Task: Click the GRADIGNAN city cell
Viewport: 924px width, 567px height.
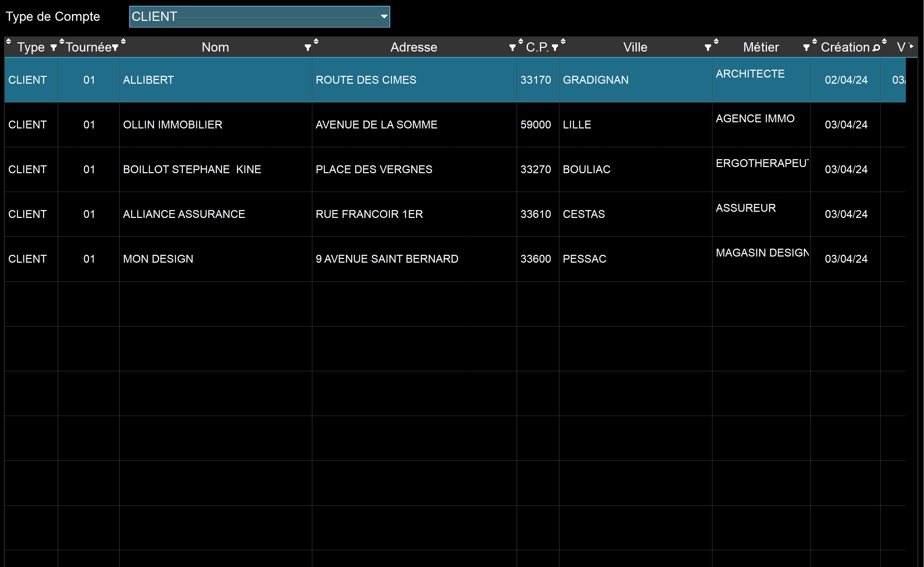Action: click(x=636, y=80)
